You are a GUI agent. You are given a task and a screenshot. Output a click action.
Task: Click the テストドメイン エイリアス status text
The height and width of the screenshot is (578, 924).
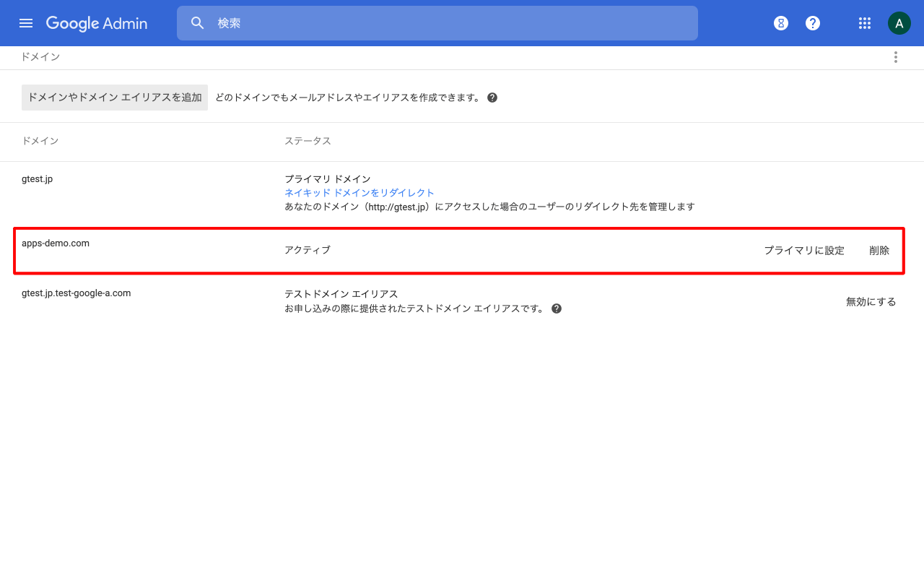pyautogui.click(x=341, y=294)
